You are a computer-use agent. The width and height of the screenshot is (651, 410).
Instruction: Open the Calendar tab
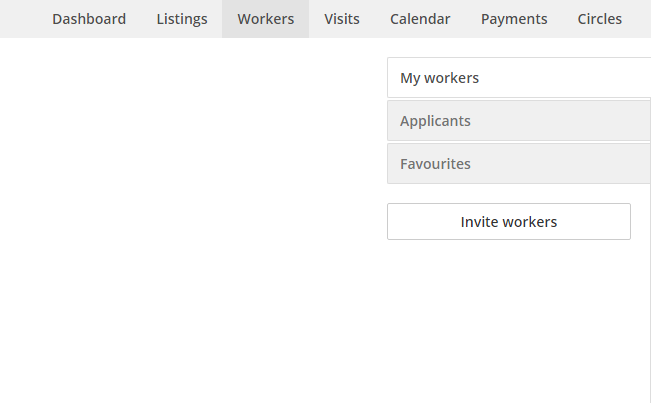[420, 19]
